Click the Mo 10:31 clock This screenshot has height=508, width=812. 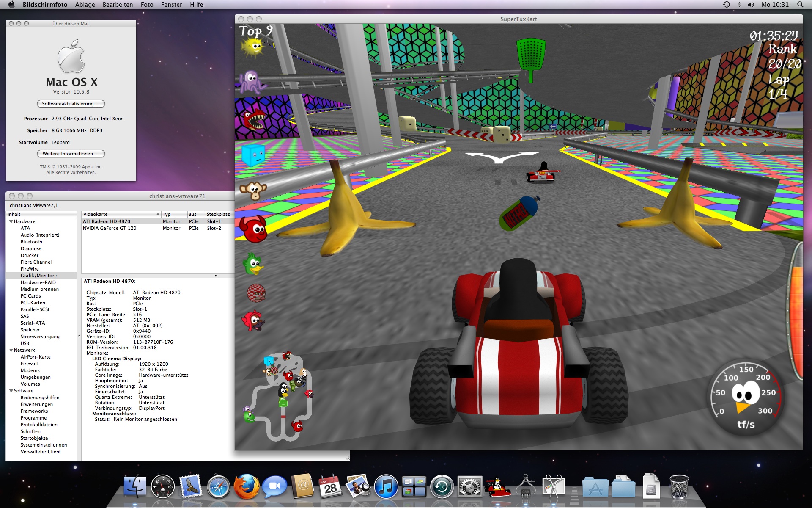775,4
